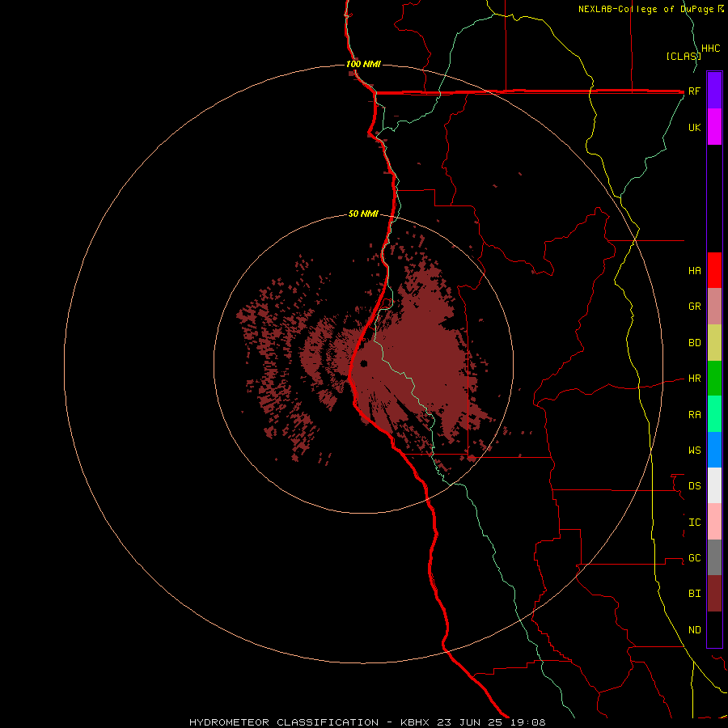This screenshot has width=728, height=728.
Task: Click the DS legend label
Action: click(x=694, y=486)
